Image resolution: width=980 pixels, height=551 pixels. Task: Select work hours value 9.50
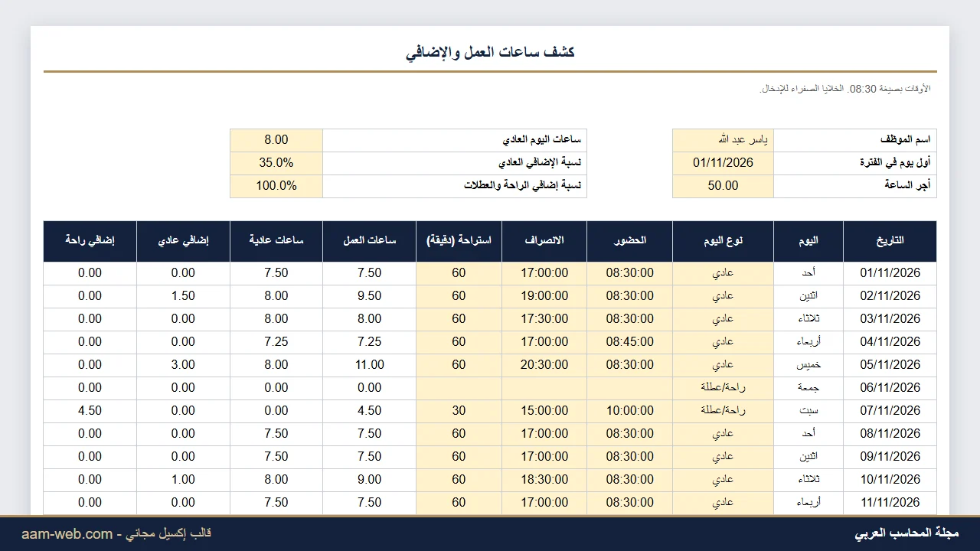(369, 296)
